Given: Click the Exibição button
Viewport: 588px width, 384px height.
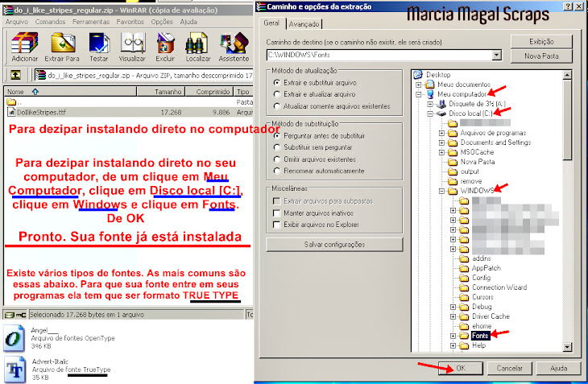Looking at the screenshot, I should [x=541, y=41].
